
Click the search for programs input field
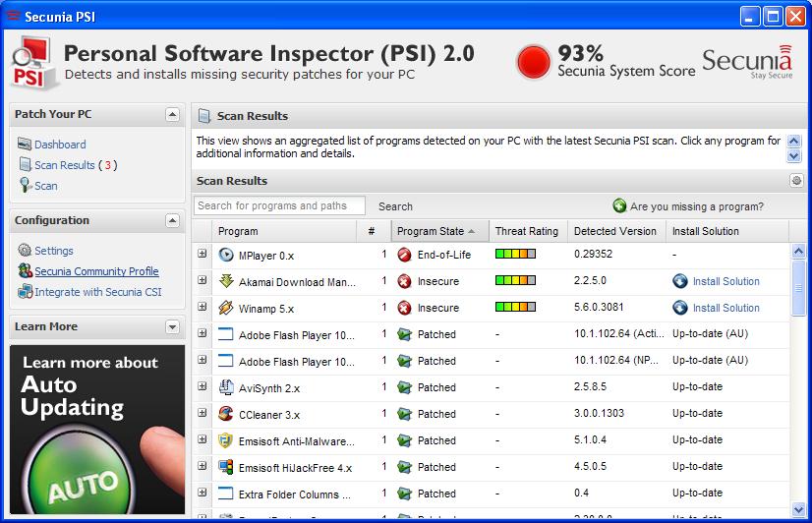279,206
